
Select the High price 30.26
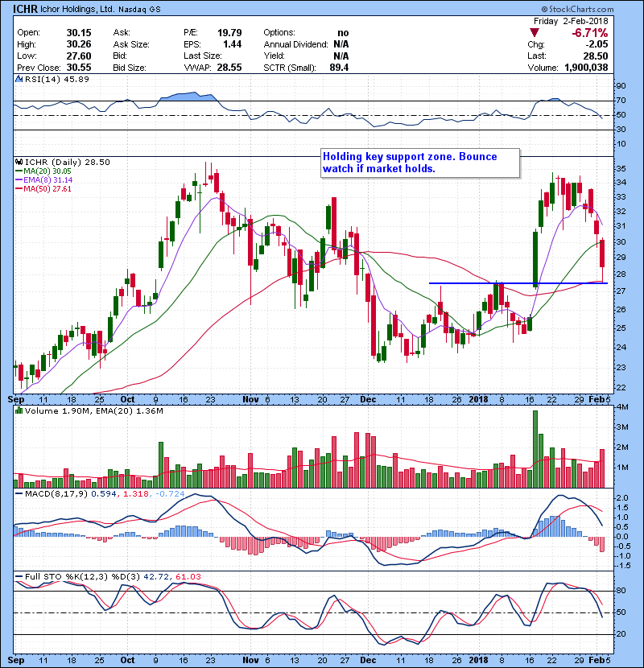pyautogui.click(x=79, y=44)
